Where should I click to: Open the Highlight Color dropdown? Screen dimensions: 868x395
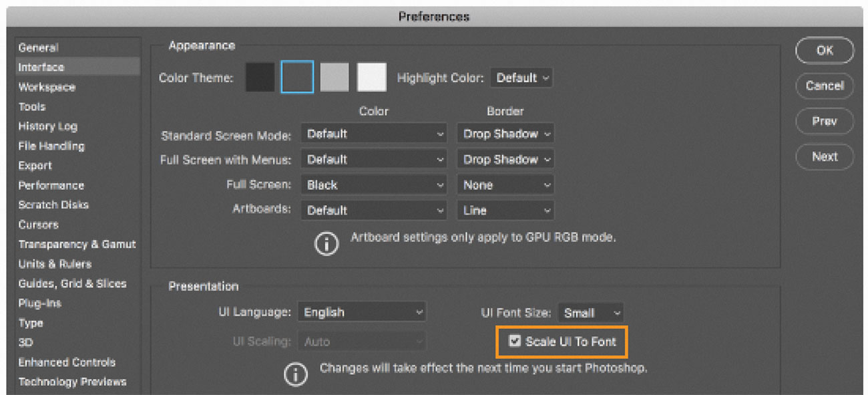coord(521,78)
